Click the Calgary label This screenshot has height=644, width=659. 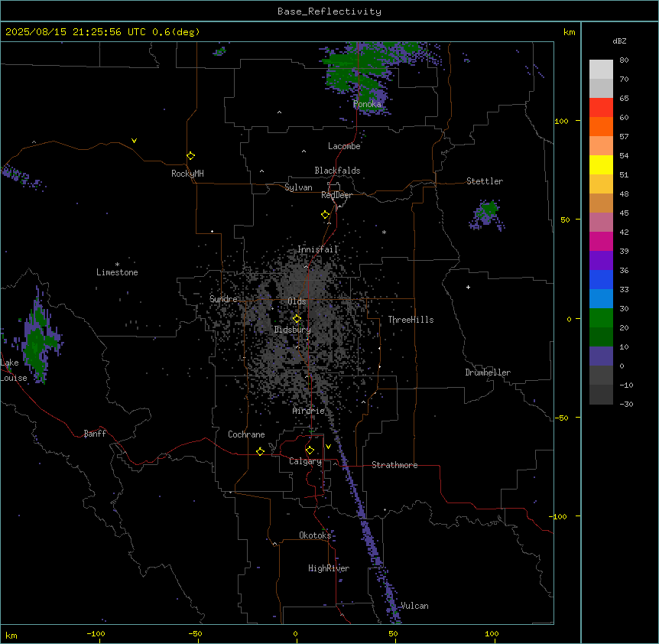click(x=305, y=461)
